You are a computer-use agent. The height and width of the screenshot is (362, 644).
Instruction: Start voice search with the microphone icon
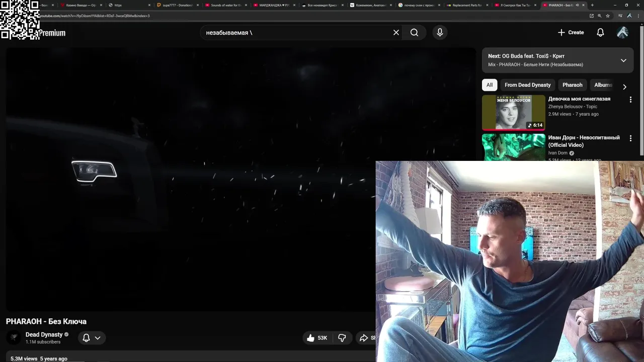click(x=440, y=33)
